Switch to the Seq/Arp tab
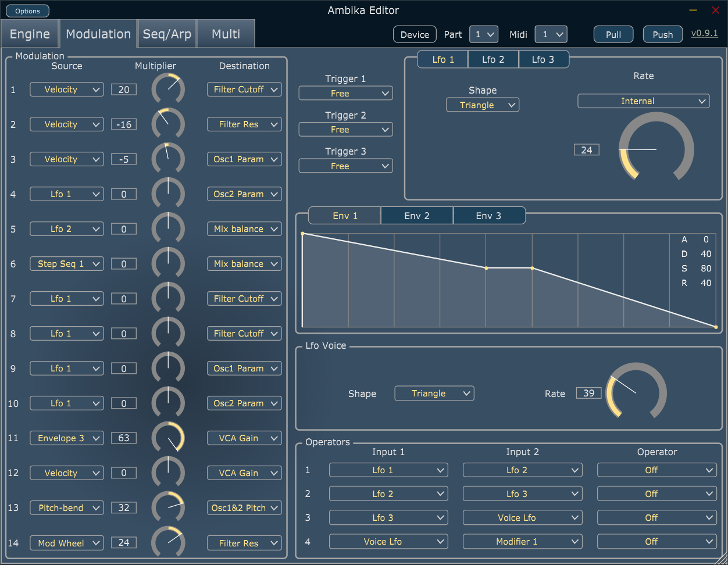This screenshot has width=728, height=565. [x=167, y=34]
